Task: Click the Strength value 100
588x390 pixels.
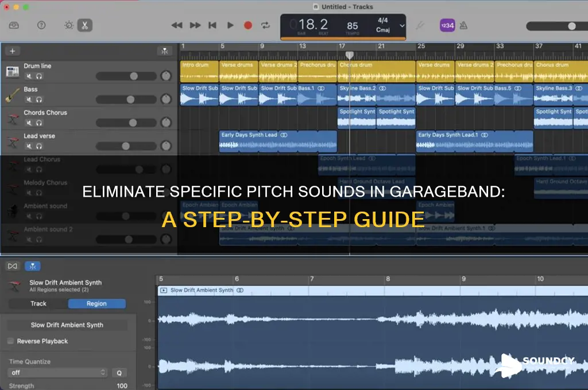Action: 122,385
